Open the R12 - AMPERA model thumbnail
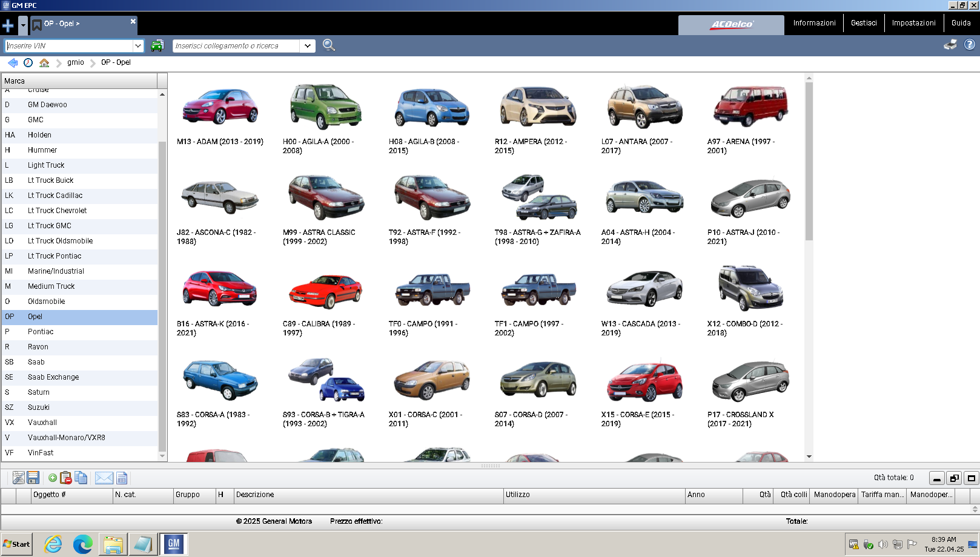The width and height of the screenshot is (980, 557). click(538, 107)
